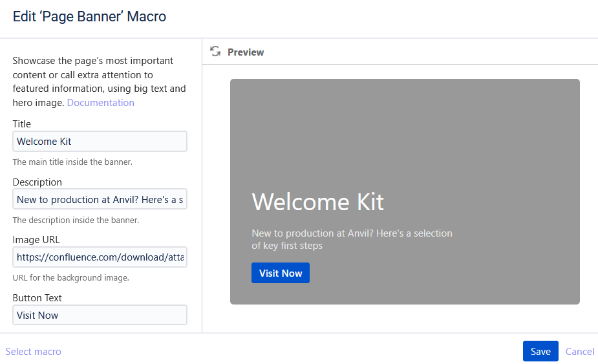The width and height of the screenshot is (598, 364).
Task: Click the Description field label
Action: [37, 182]
